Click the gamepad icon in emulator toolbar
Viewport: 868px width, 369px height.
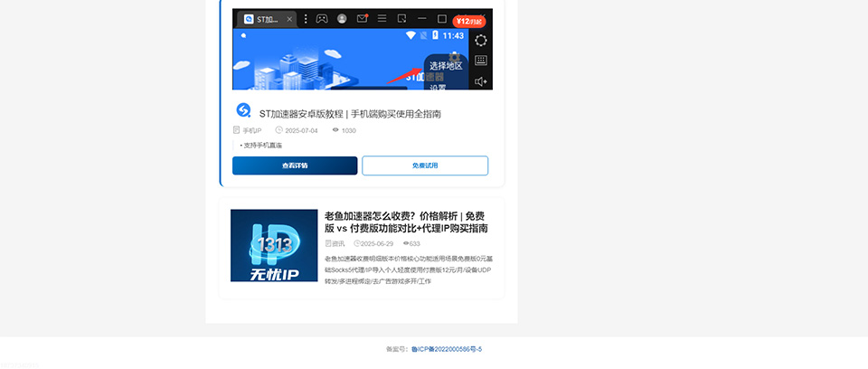click(x=321, y=19)
